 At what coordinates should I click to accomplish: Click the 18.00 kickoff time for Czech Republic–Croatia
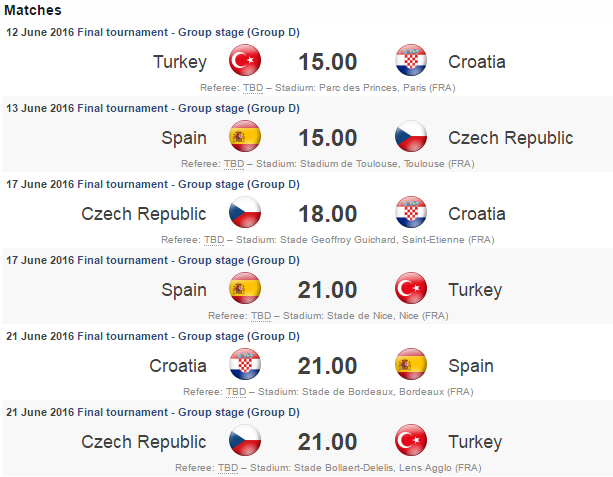[x=327, y=214]
